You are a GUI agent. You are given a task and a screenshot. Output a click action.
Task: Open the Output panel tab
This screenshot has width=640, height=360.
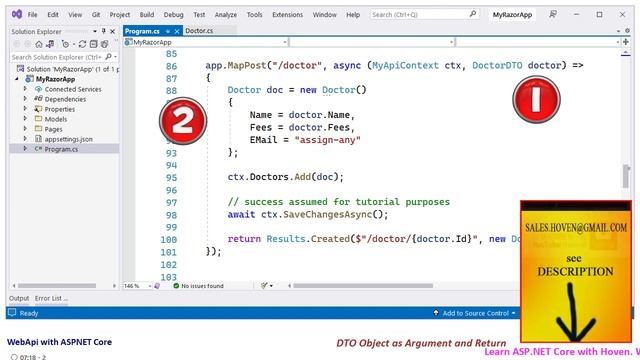(19, 298)
